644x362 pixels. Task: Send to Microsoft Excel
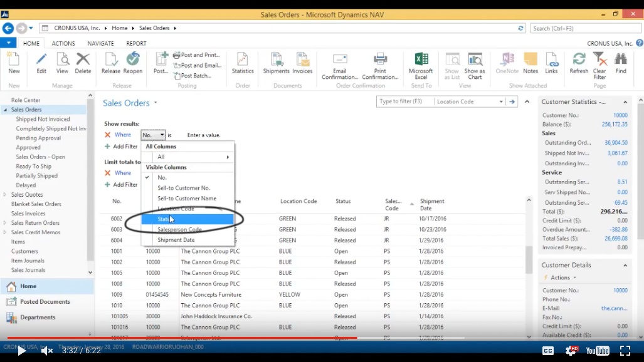[x=421, y=66]
